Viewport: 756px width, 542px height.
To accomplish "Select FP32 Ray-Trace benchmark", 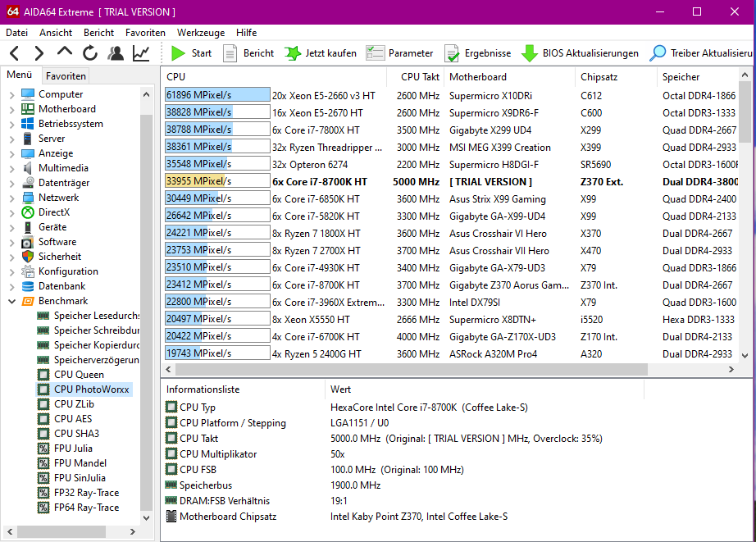I will pyautogui.click(x=87, y=493).
